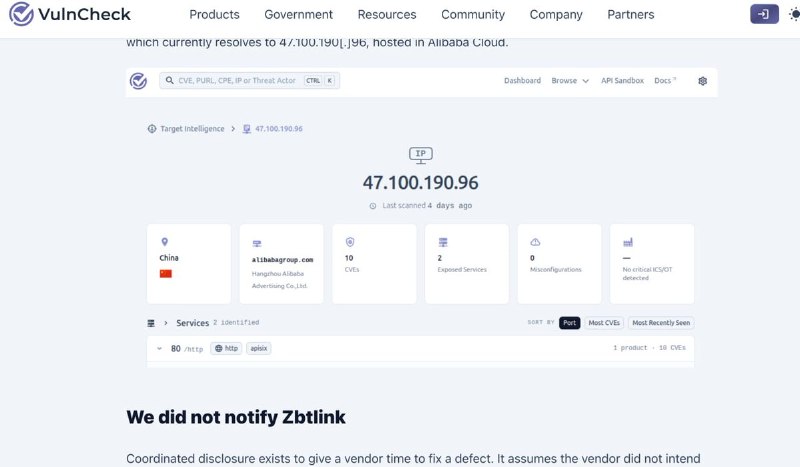The width and height of the screenshot is (800, 467).
Task: Click the server icon on Exposed Services card
Action: click(x=443, y=242)
